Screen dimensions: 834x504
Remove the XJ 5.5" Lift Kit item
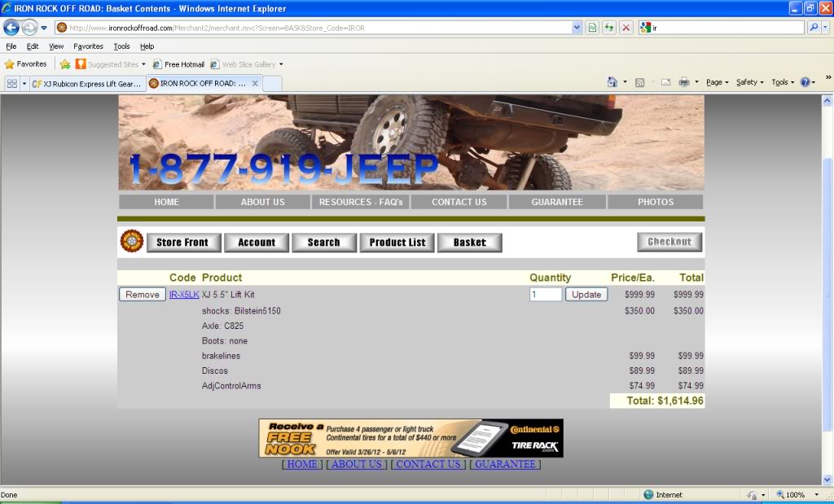point(143,295)
